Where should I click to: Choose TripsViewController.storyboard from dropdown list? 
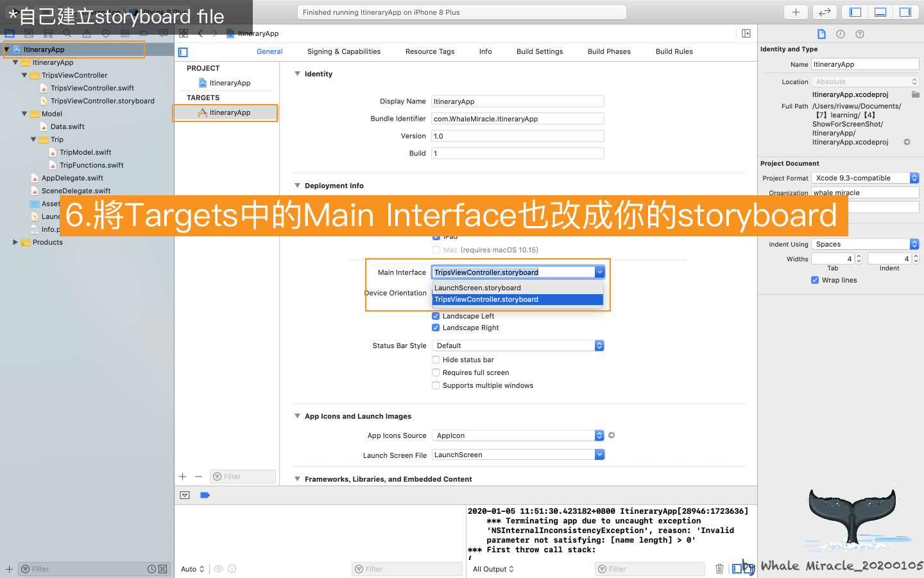518,299
